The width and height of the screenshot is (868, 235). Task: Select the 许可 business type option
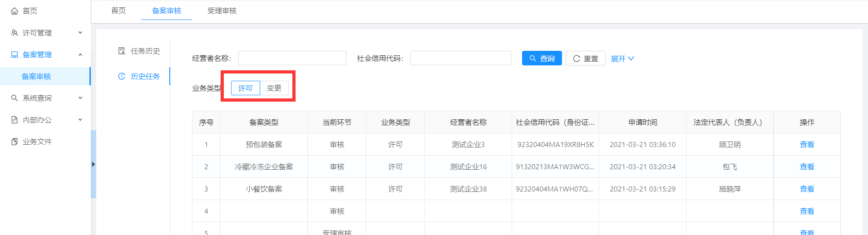pyautogui.click(x=245, y=88)
